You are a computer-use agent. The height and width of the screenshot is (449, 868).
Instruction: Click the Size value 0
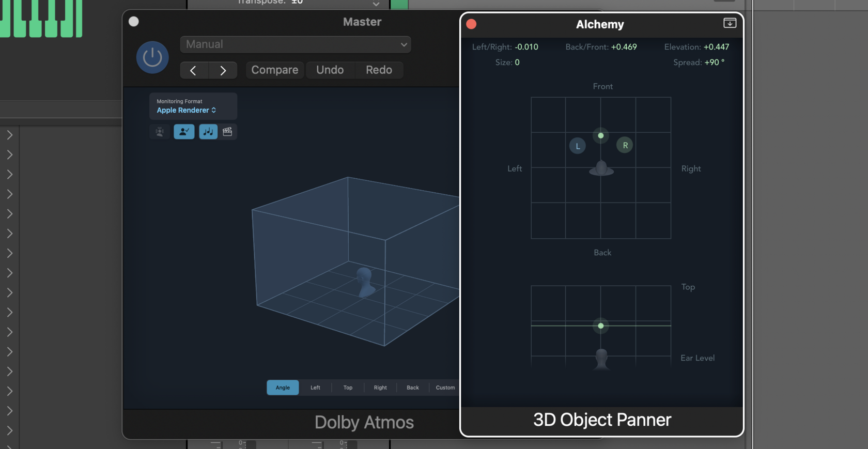click(517, 63)
